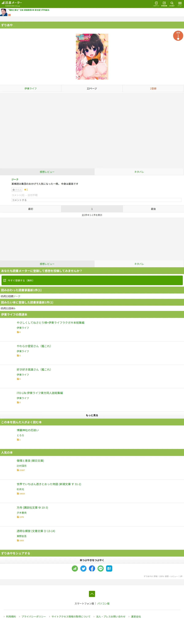Screen dimensions: 184x644
Task: Open 利用規約 footer link
Action: [x=11, y=616]
